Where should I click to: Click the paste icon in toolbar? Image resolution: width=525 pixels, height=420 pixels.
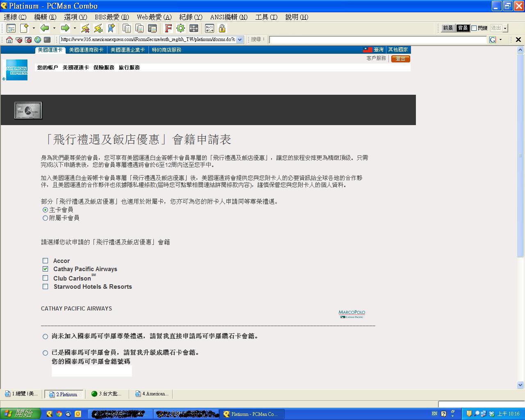tap(139, 28)
